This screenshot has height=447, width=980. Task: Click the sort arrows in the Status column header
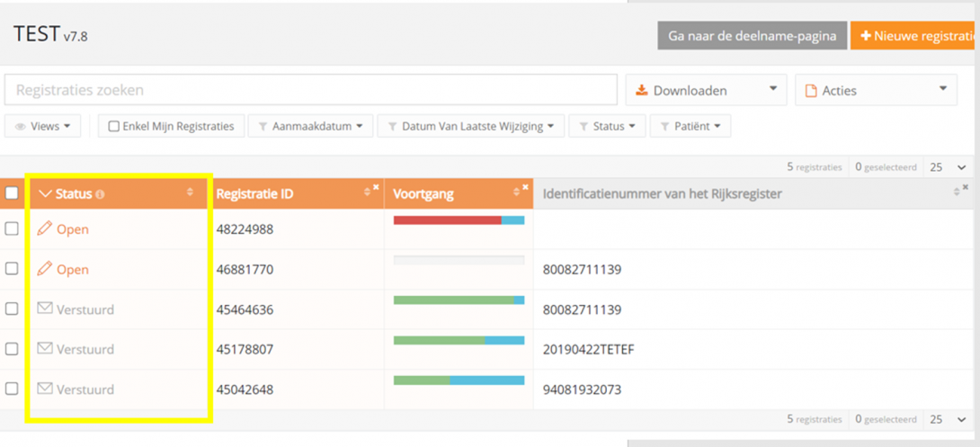190,193
